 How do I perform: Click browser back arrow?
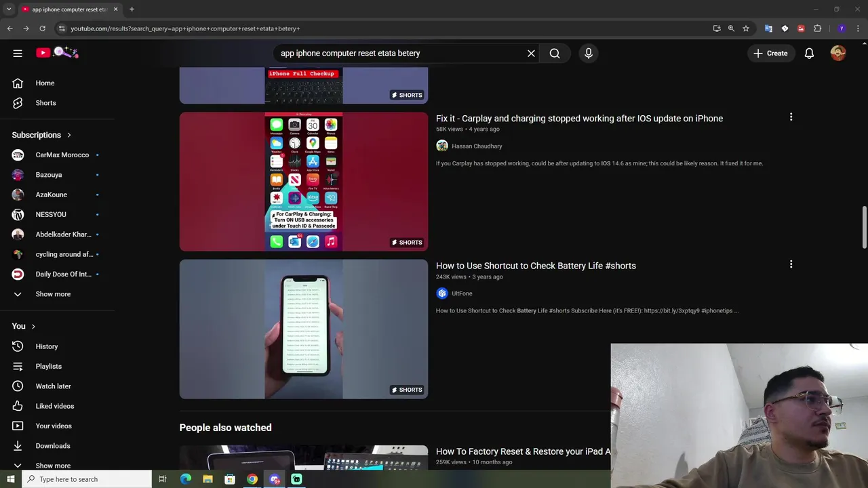(9, 28)
